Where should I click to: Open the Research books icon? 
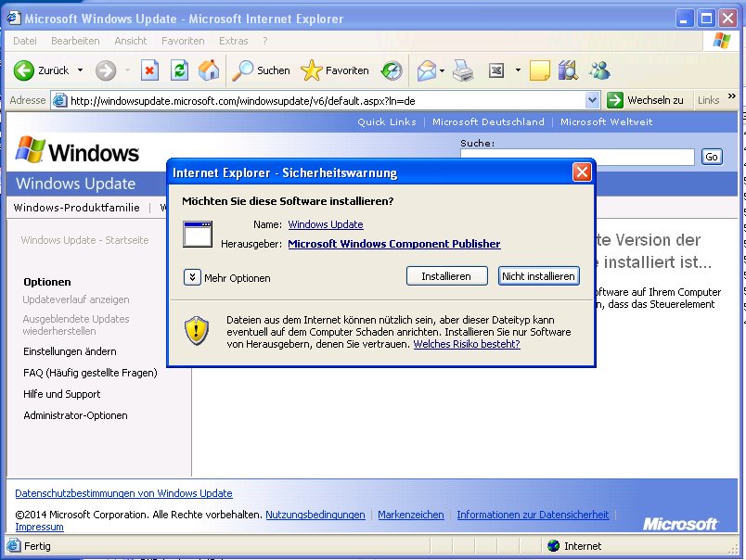(x=568, y=70)
